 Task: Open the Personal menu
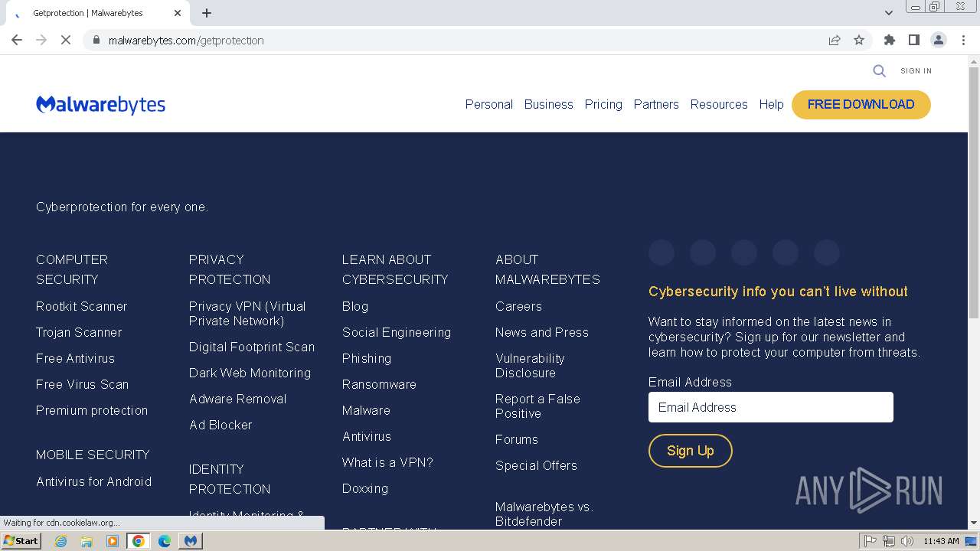(x=489, y=104)
